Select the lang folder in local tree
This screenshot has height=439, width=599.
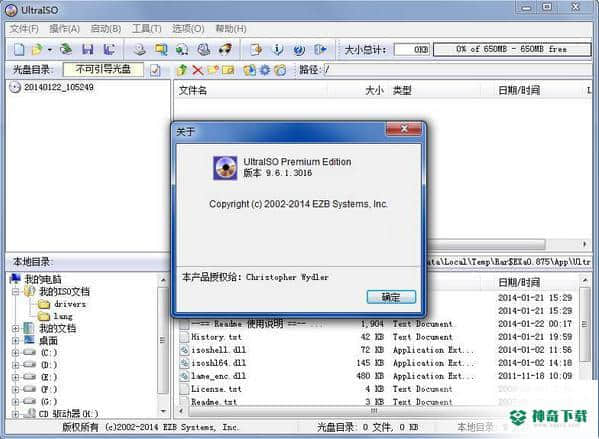pyautogui.click(x=63, y=316)
